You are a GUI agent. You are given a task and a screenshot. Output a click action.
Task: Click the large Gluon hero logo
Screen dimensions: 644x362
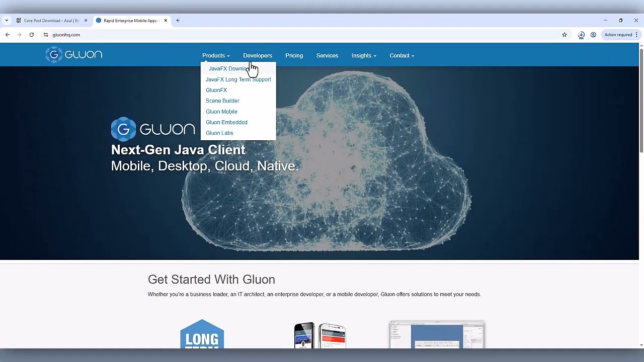click(153, 129)
